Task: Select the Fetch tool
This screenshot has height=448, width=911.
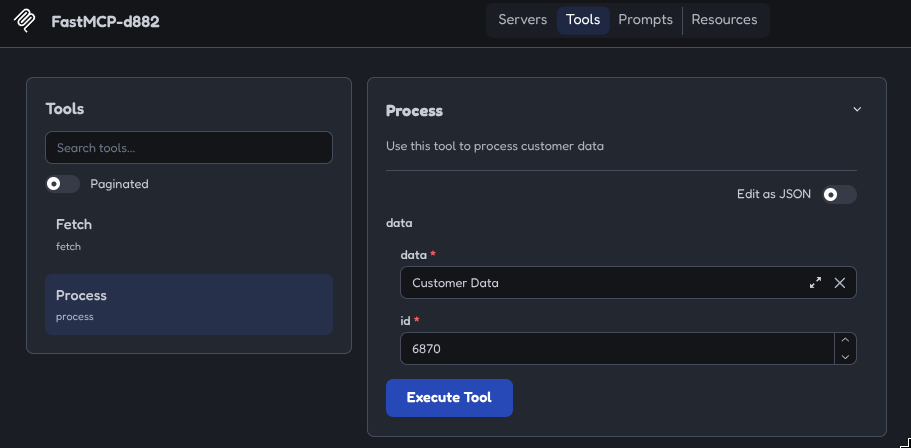Action: [x=189, y=234]
